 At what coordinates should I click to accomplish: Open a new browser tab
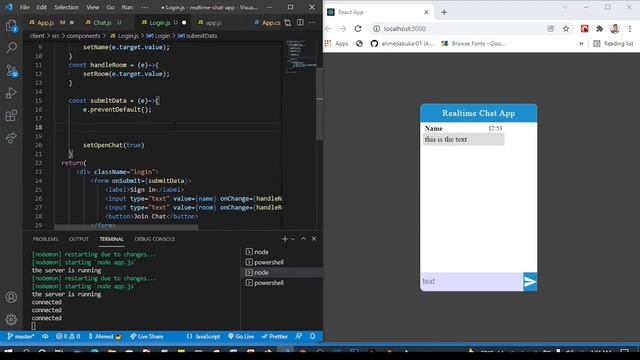444,12
